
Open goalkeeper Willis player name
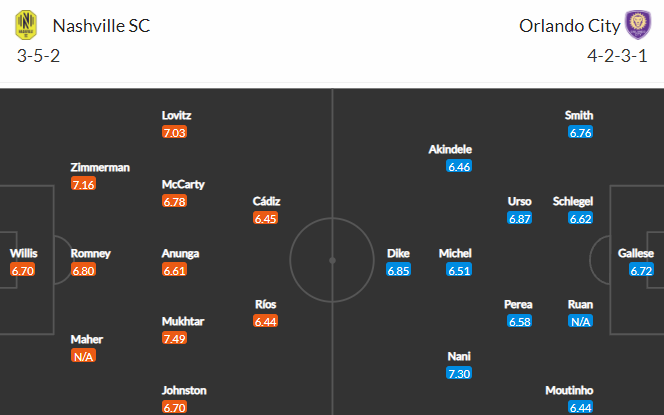24,253
